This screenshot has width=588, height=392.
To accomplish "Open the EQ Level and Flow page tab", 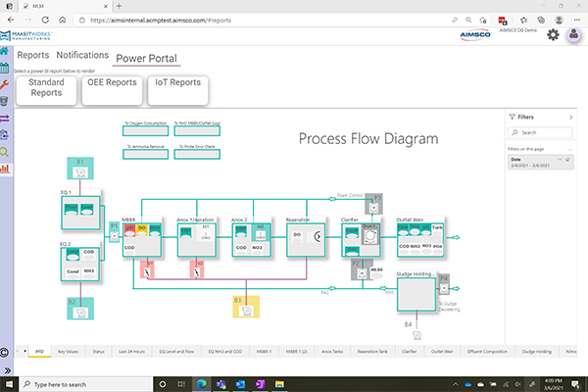I will coord(176,352).
